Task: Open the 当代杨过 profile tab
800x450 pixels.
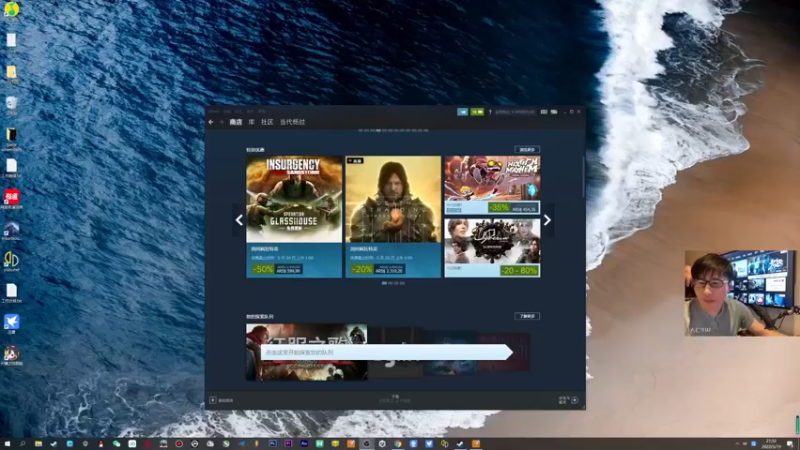Action: (292, 122)
